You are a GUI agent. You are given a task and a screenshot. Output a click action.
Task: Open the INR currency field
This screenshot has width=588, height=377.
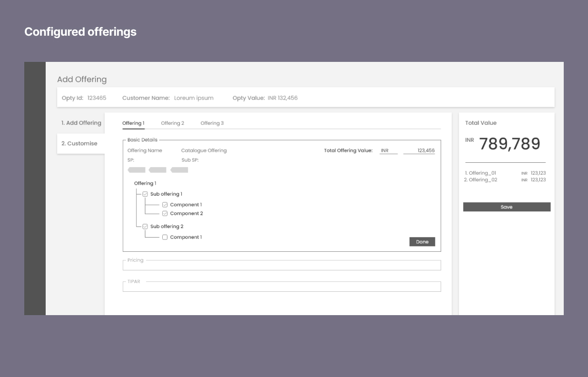click(388, 151)
